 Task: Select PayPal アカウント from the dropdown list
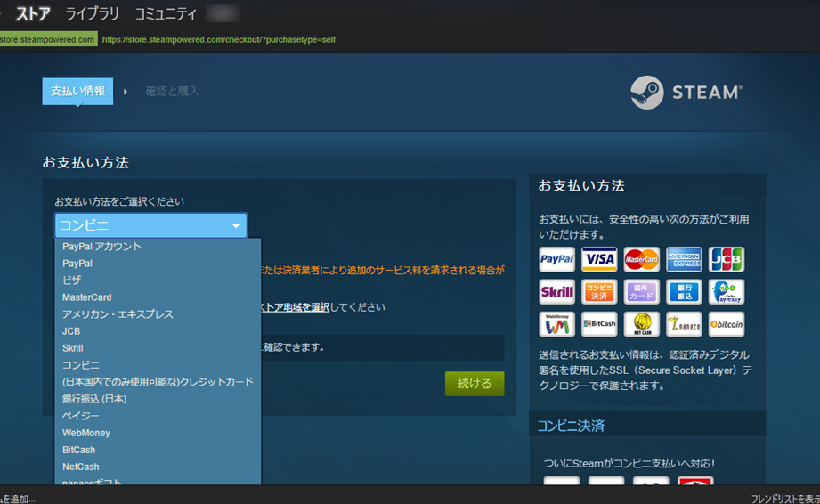[101, 247]
